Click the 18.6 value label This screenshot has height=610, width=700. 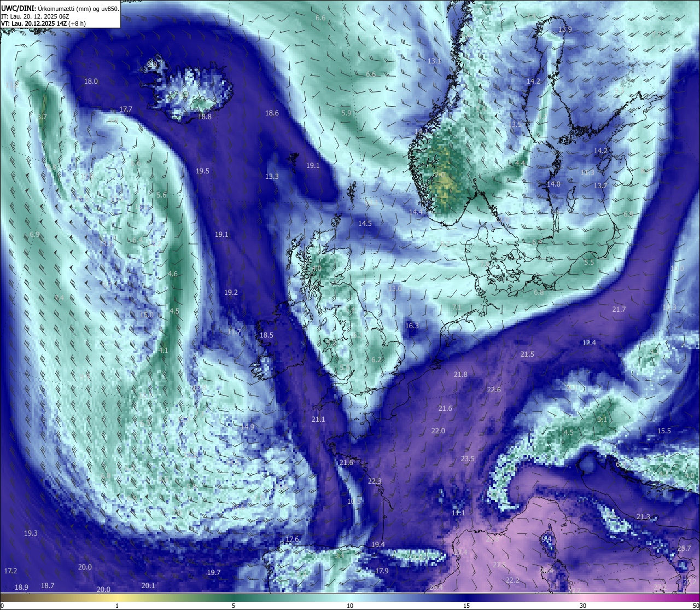tap(272, 113)
